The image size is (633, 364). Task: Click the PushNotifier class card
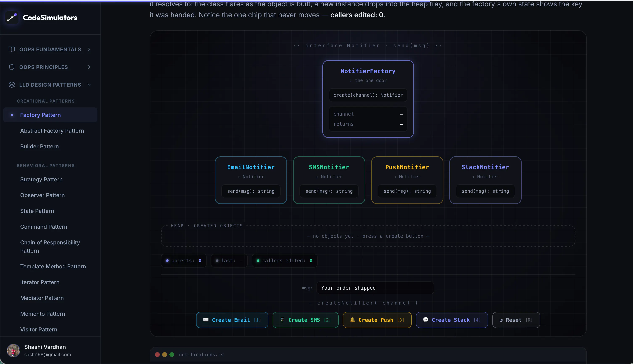[x=407, y=180]
